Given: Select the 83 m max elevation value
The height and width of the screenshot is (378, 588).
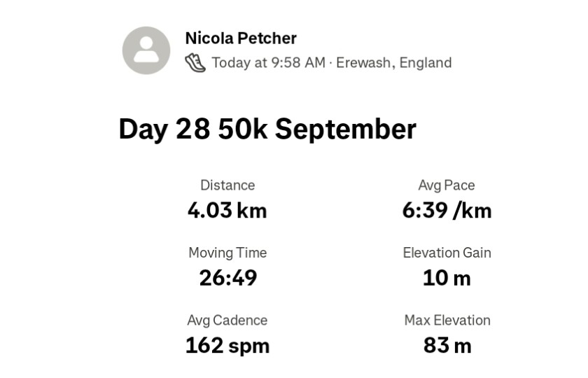Looking at the screenshot, I should 447,345.
